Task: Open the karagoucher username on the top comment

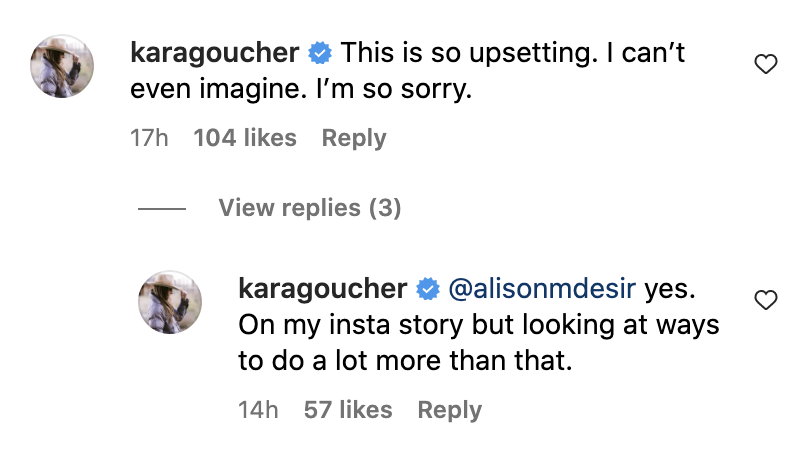Action: coord(214,52)
